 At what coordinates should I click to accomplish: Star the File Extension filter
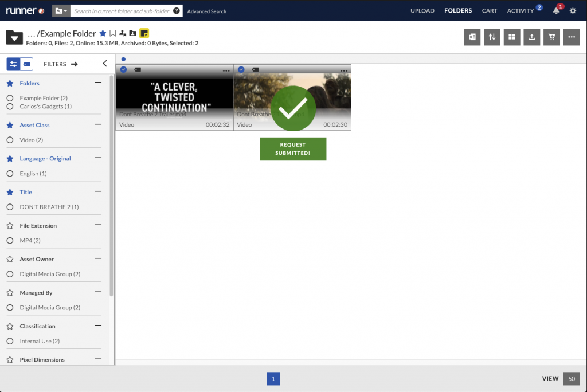pyautogui.click(x=10, y=226)
